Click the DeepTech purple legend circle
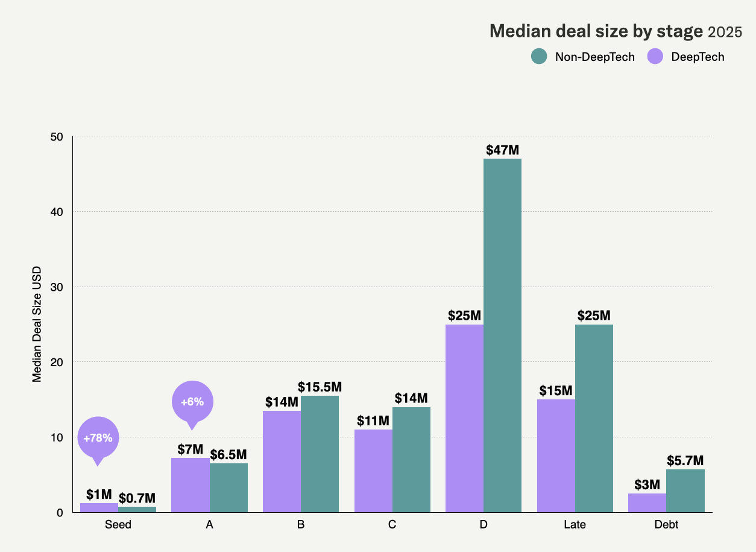This screenshot has width=756, height=552. pyautogui.click(x=655, y=57)
